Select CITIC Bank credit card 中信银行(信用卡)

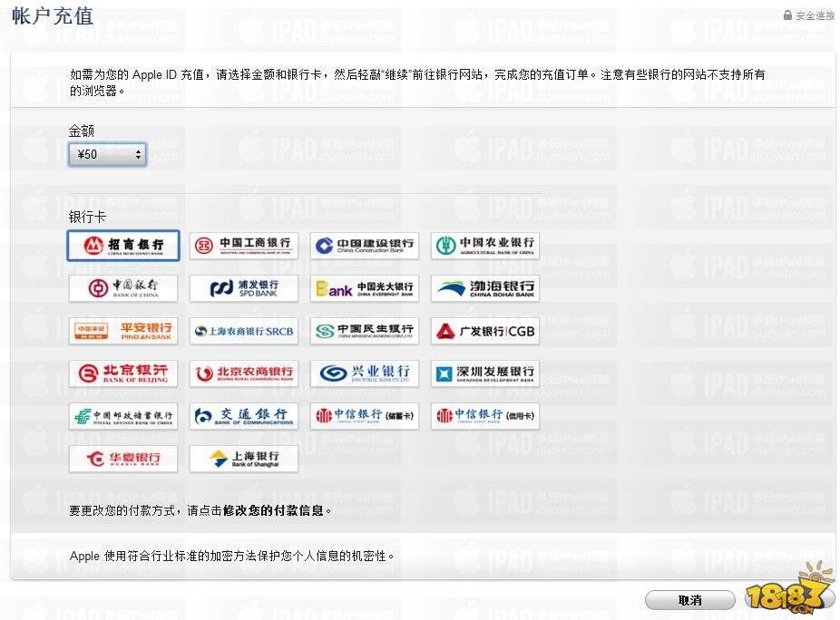coord(484,416)
